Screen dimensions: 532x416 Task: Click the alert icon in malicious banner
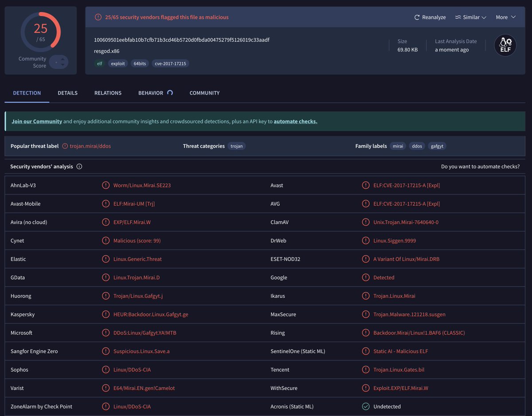(x=98, y=17)
